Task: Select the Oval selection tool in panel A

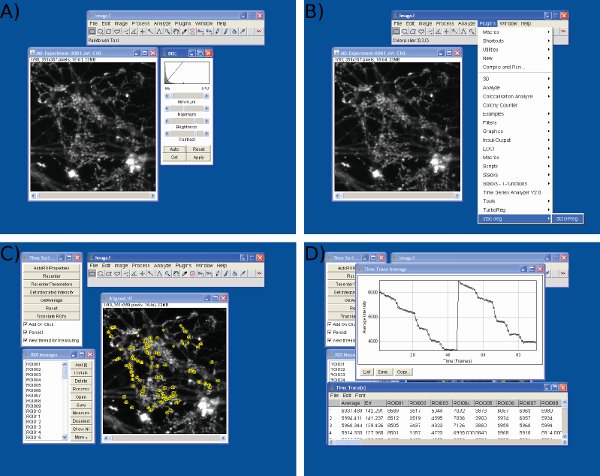Action: point(101,31)
